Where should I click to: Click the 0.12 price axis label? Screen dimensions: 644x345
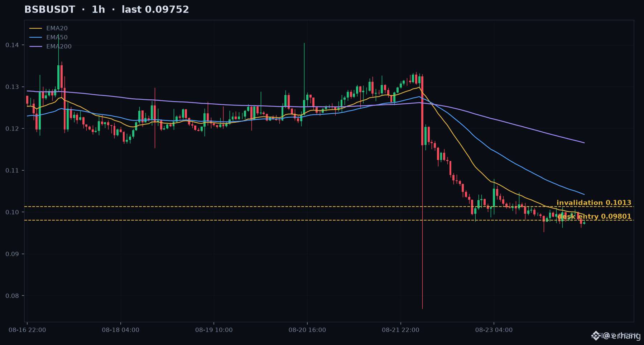(x=12, y=128)
